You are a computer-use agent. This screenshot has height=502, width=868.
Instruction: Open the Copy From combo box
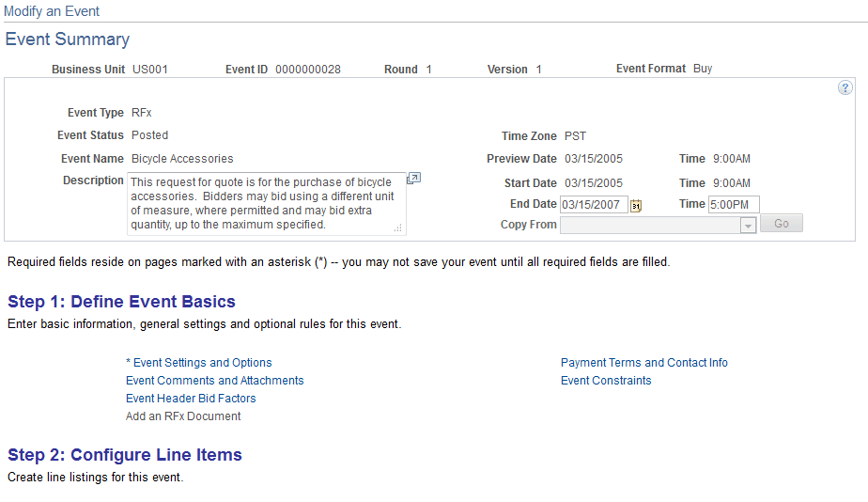click(659, 225)
